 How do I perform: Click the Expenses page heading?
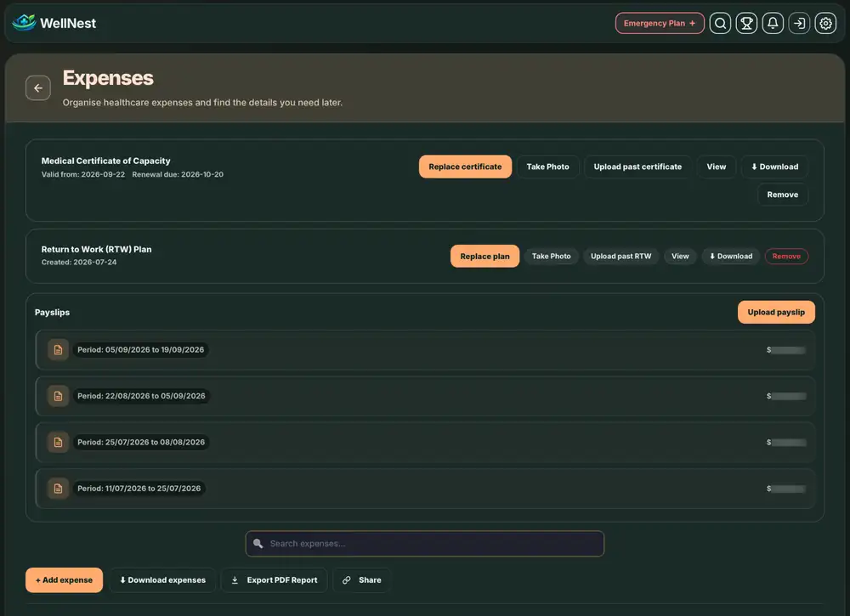tap(108, 78)
